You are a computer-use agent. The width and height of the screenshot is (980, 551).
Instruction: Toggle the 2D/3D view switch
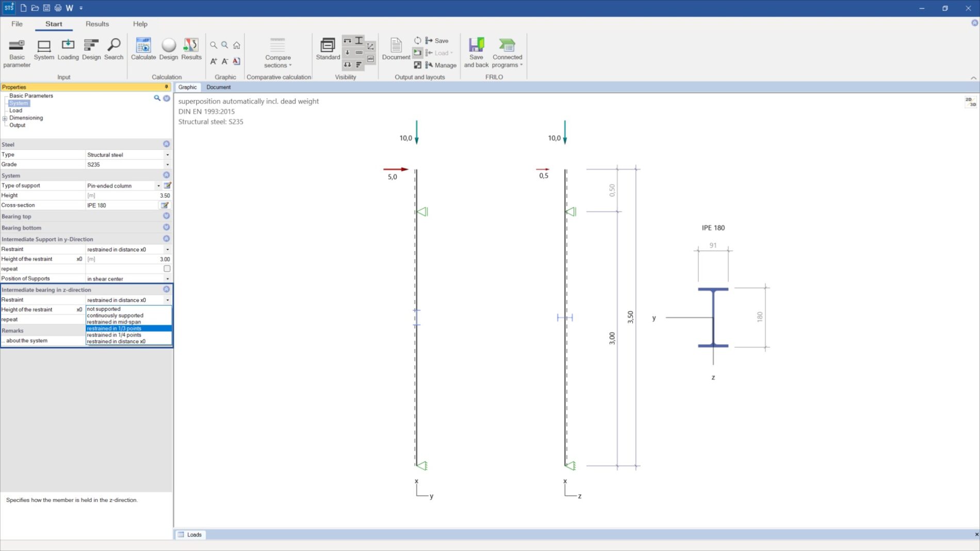tap(970, 102)
